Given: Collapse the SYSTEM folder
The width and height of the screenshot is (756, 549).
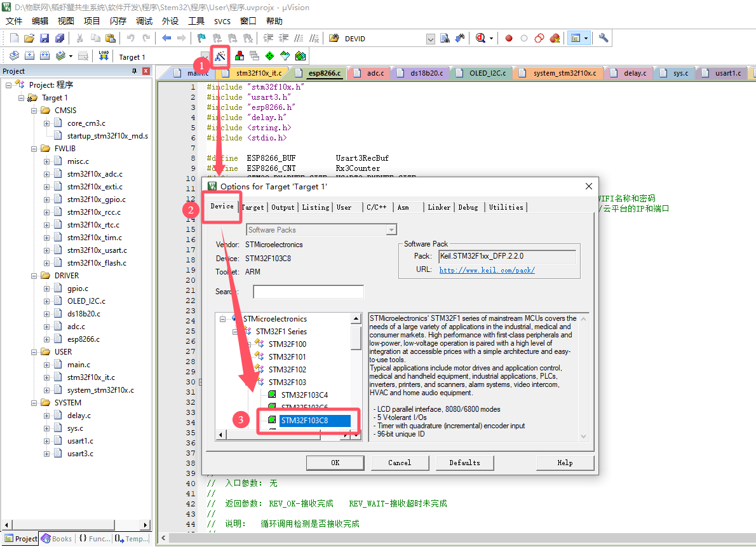Looking at the screenshot, I should point(34,403).
